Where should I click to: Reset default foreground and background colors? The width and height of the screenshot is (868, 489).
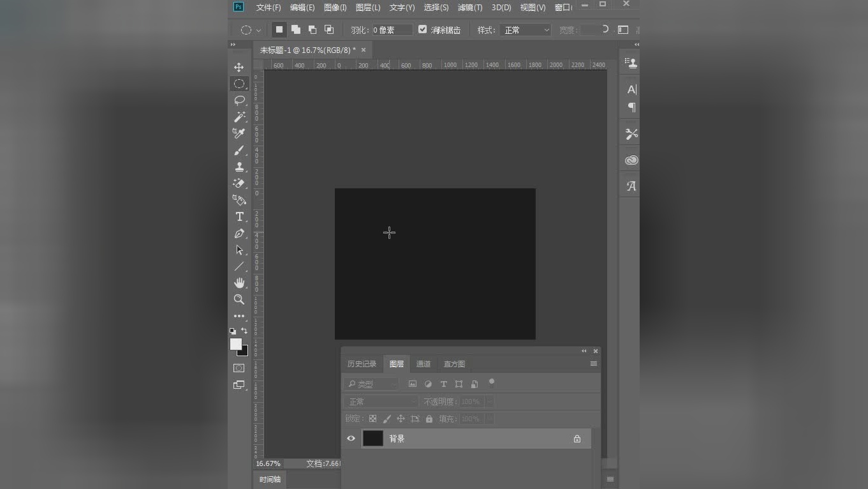pos(233,331)
